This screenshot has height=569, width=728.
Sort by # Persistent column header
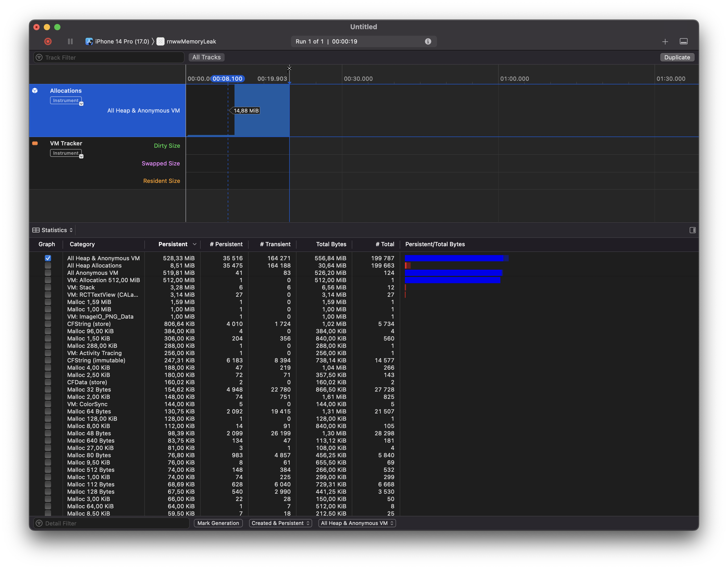(x=226, y=244)
